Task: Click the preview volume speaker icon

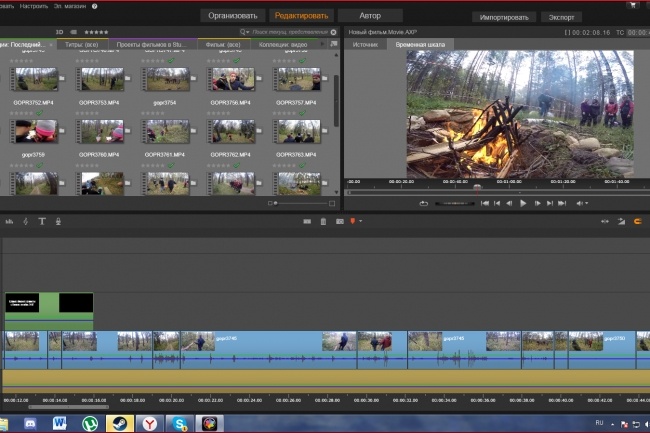Action: [580, 203]
